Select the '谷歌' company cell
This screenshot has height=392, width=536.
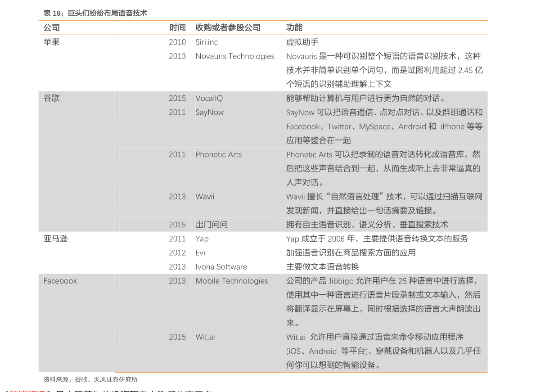coord(52,98)
